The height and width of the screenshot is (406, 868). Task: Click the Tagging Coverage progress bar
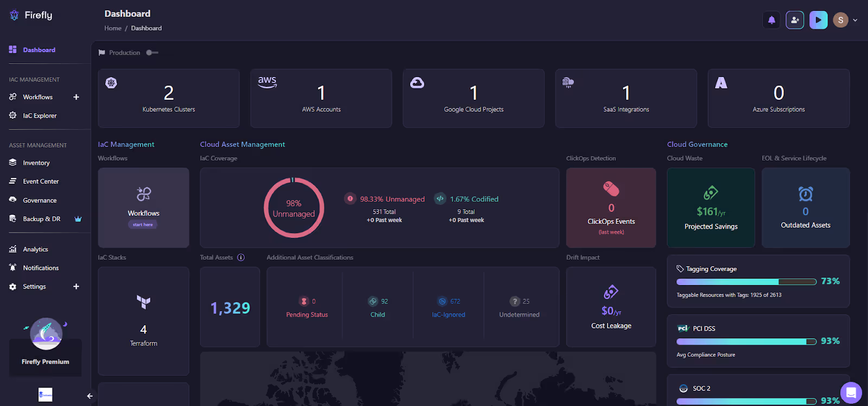(x=746, y=282)
